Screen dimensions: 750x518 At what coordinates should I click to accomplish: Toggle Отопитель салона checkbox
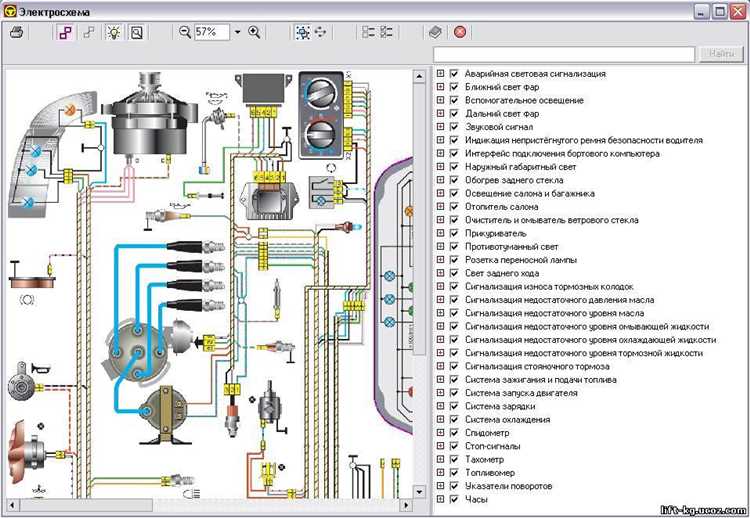pyautogui.click(x=454, y=207)
